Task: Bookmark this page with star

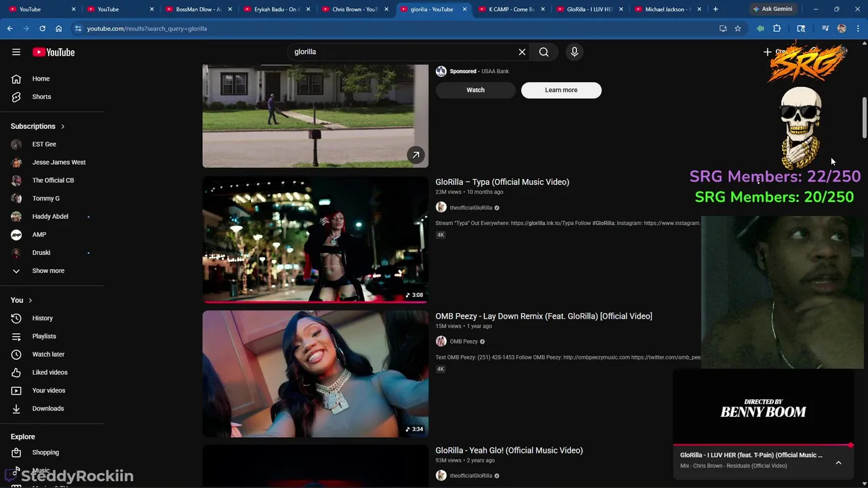Action: point(738,28)
